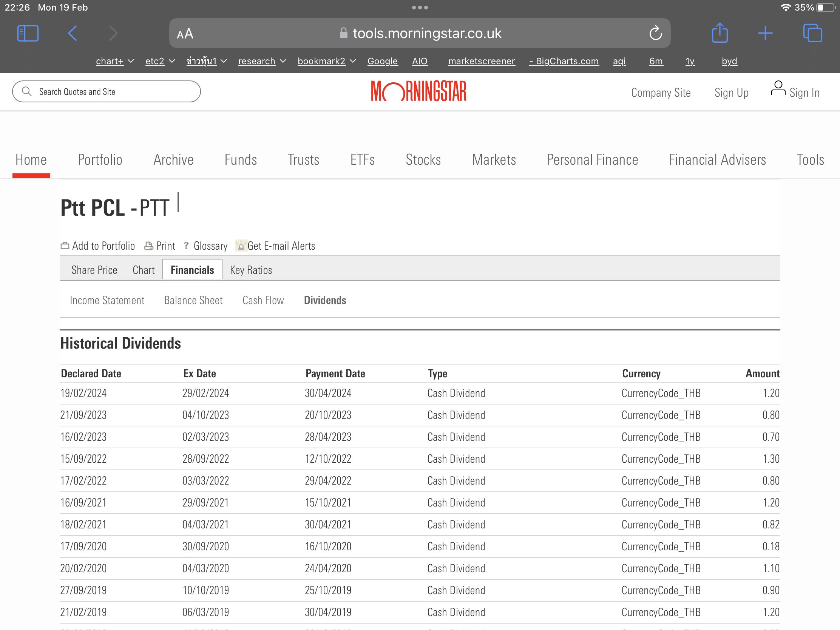Image resolution: width=840 pixels, height=630 pixels.
Task: Open the BigCharts.com bookmark
Action: pos(564,61)
